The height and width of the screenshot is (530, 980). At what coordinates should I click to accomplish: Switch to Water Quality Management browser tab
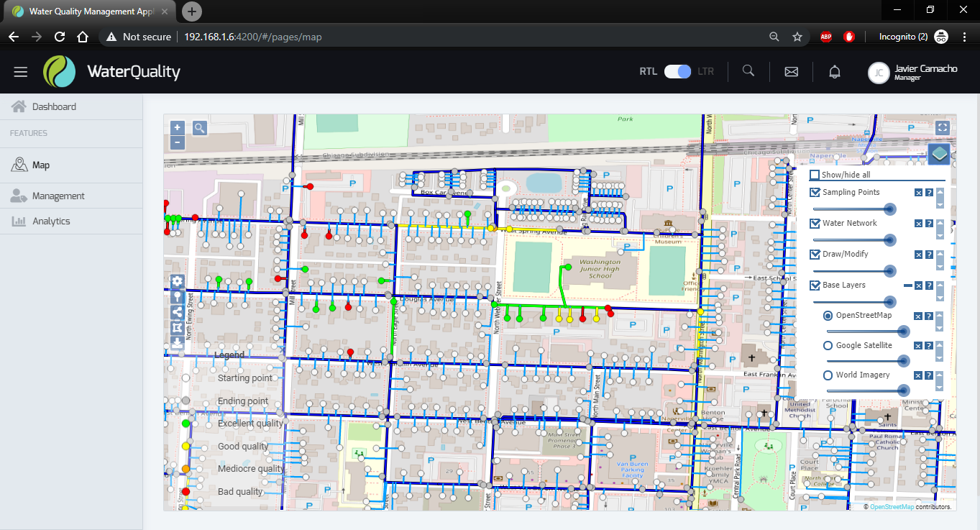(91, 12)
